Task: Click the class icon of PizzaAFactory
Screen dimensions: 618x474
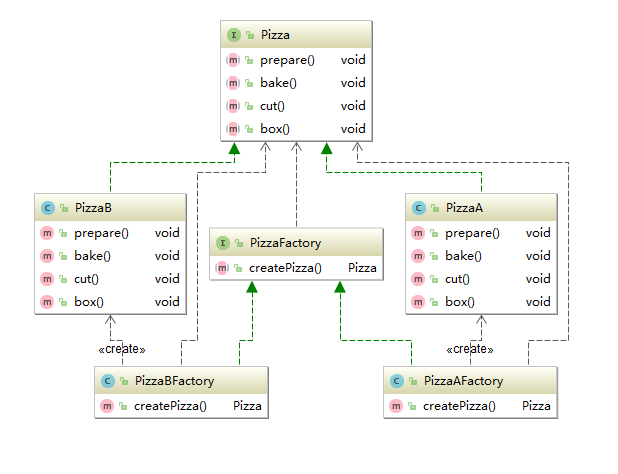Action: click(396, 381)
